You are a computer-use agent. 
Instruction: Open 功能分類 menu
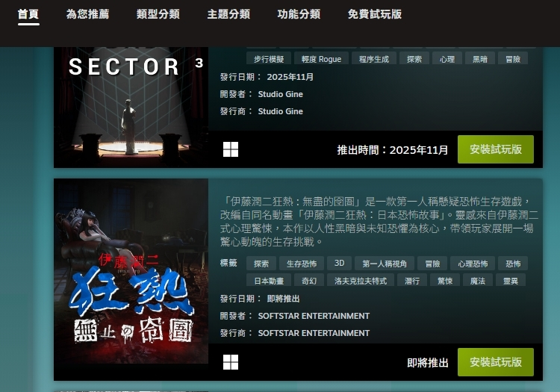point(299,14)
